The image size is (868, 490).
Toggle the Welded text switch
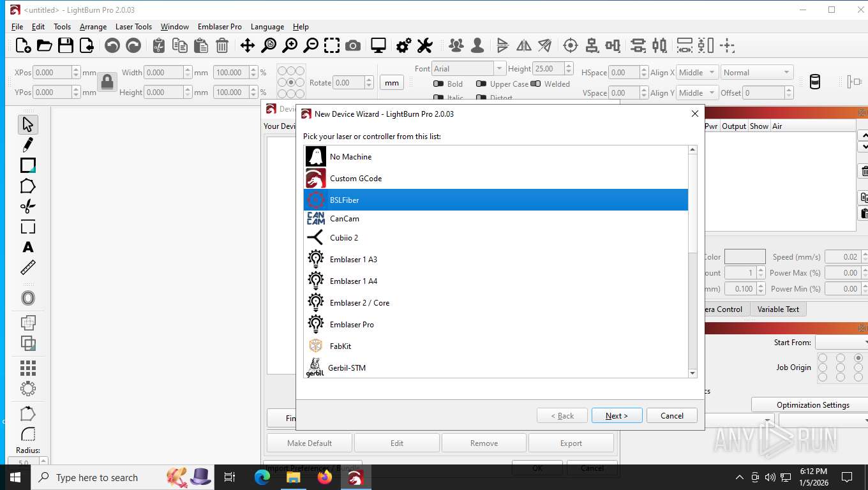click(535, 84)
